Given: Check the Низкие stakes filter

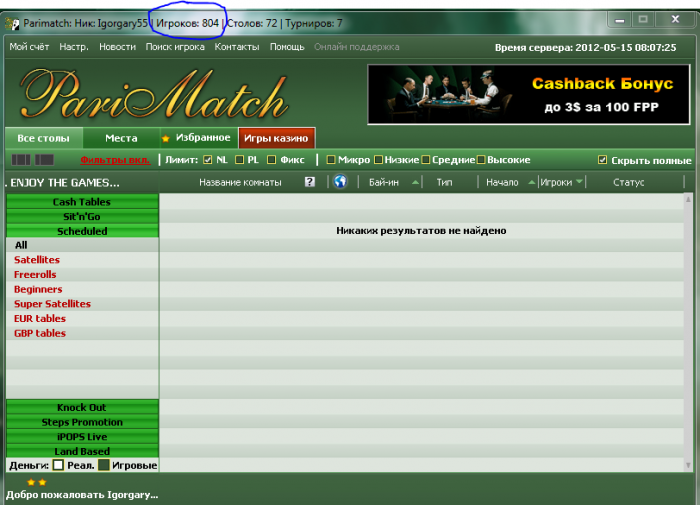Looking at the screenshot, I should click(378, 159).
